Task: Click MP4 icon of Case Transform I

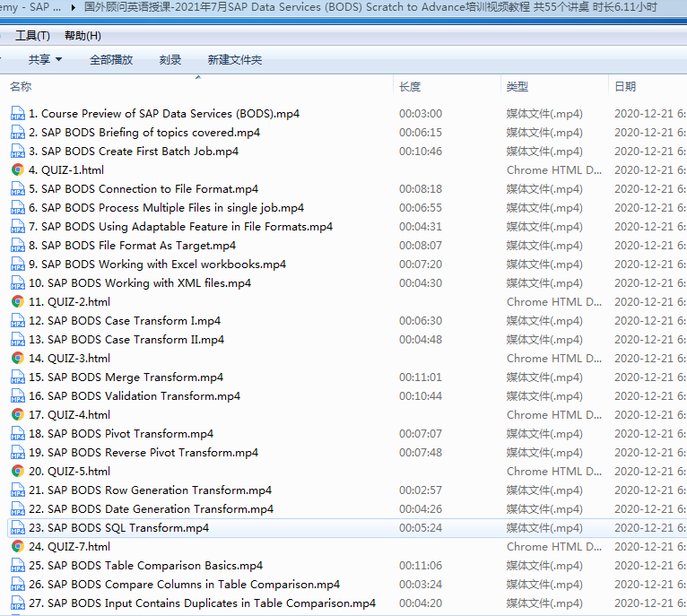Action: point(18,321)
